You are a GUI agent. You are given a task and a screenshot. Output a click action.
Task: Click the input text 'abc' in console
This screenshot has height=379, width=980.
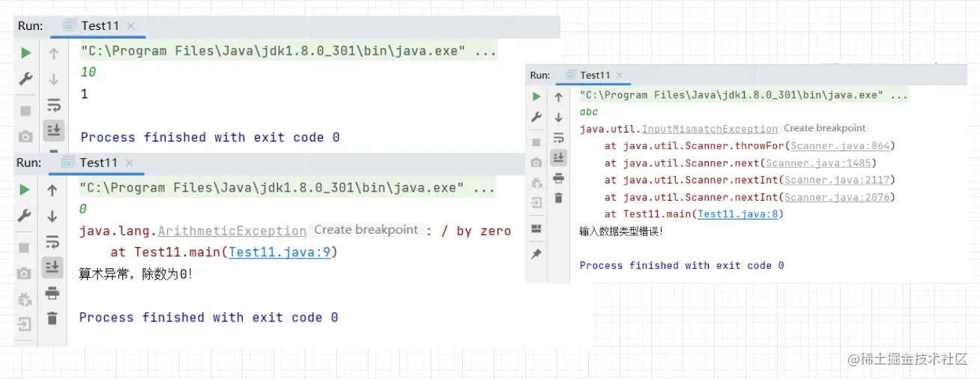(x=589, y=112)
